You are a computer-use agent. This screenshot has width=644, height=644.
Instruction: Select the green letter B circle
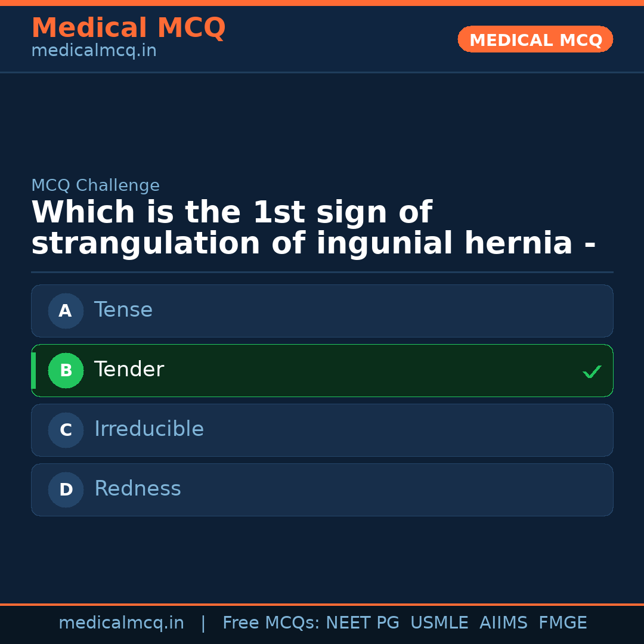tap(66, 370)
